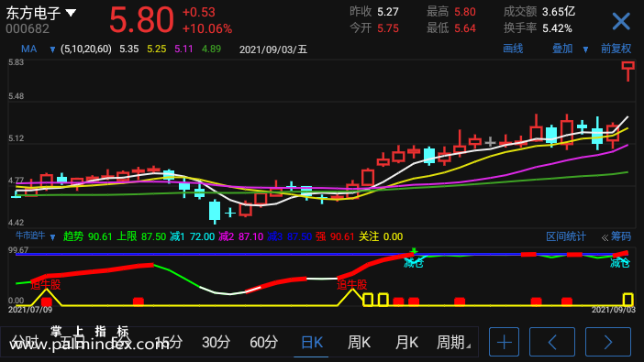Switch to the 日K daily chart tab
Image resolution: width=644 pixels, height=362 pixels.
tap(312, 343)
